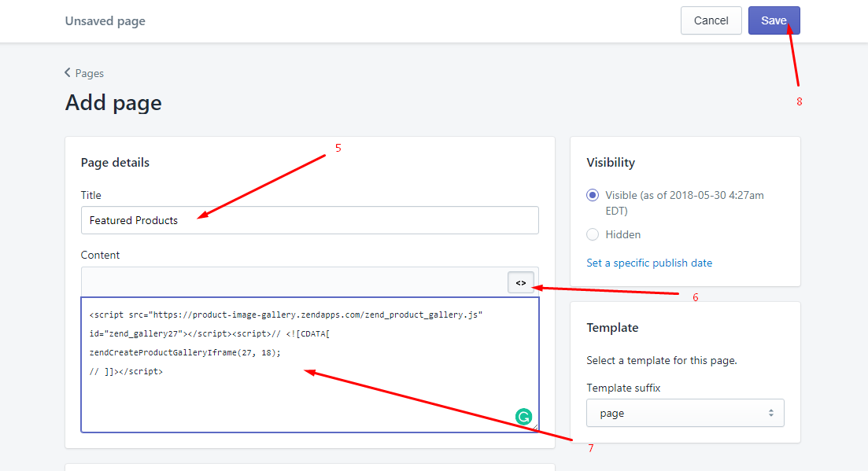Click the Add page heading
This screenshot has width=868, height=471.
[113, 103]
